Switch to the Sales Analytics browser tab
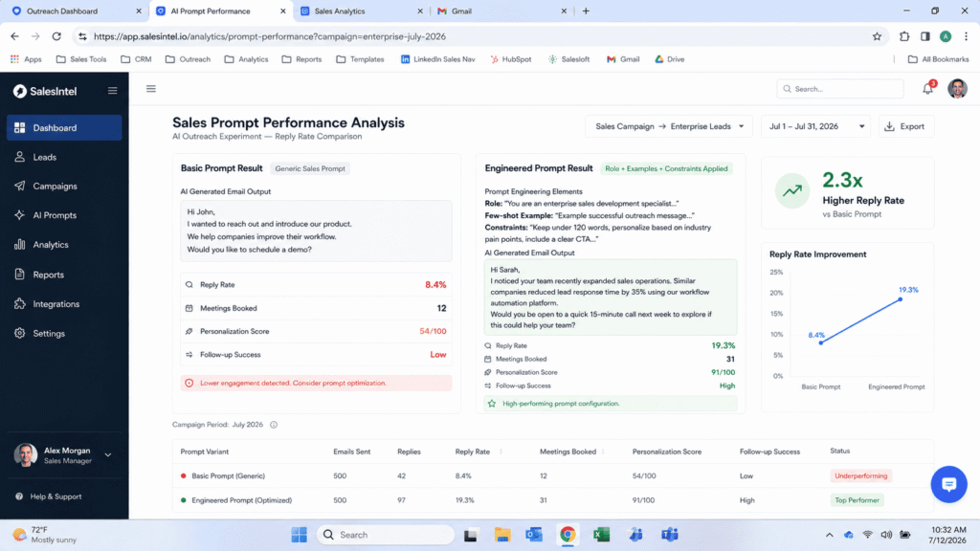The image size is (980, 551). coord(360,11)
